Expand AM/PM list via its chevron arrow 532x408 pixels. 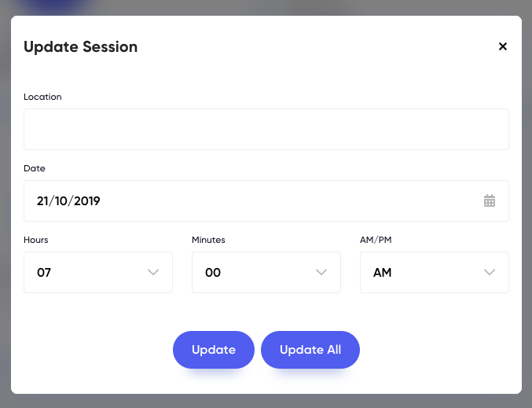pos(490,272)
